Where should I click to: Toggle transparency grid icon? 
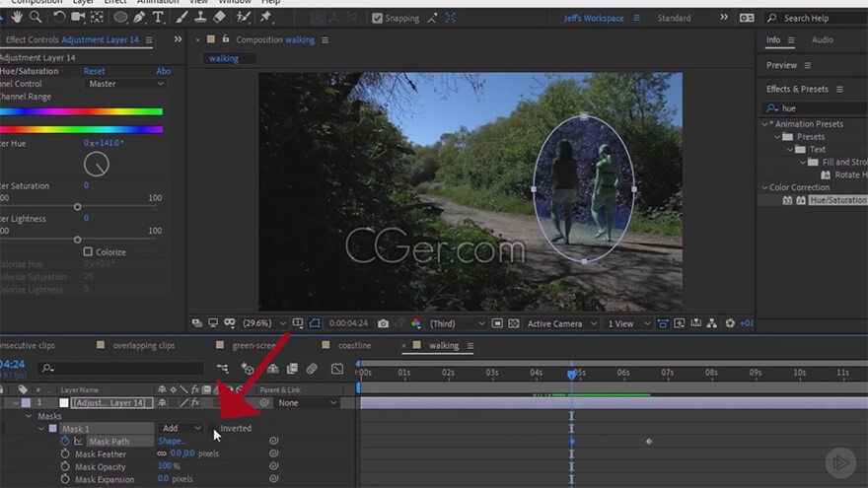514,323
